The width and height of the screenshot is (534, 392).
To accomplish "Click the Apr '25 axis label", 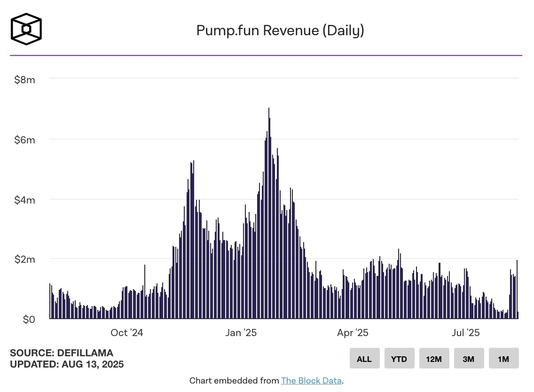I will [353, 332].
